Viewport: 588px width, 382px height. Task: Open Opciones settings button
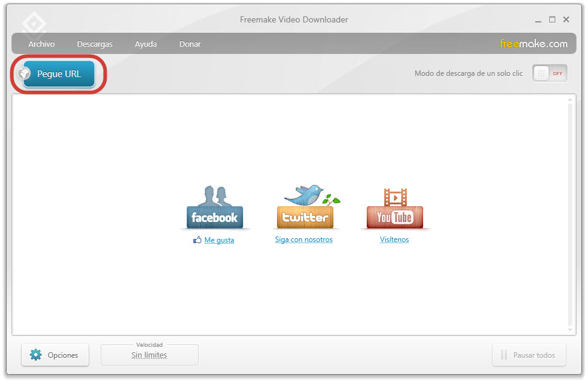55,355
